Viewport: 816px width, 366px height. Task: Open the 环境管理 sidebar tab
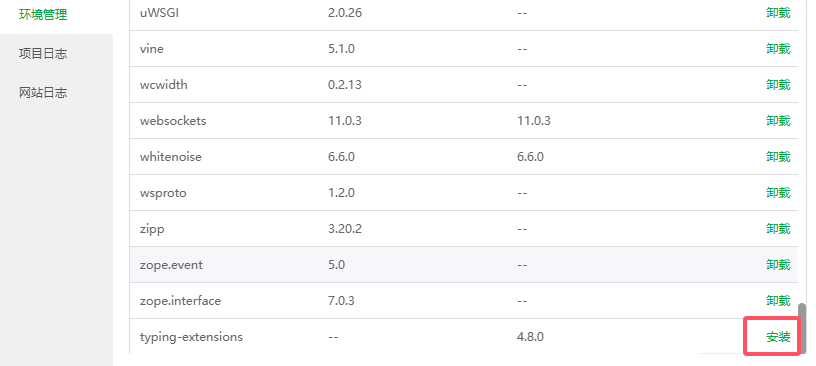tap(43, 15)
